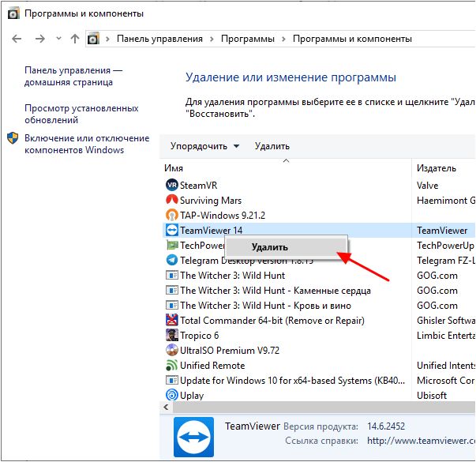
Task: Click publisher Limbic Entertainment cell
Action: point(446,336)
